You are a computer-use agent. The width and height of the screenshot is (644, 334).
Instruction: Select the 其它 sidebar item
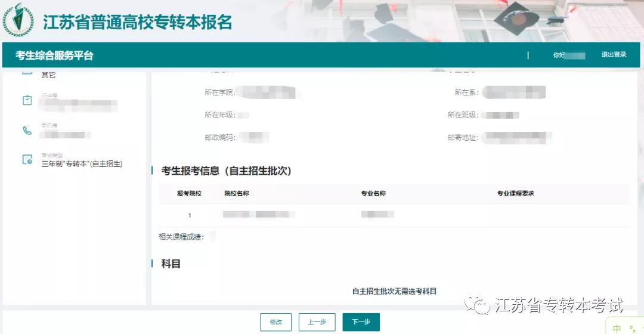click(x=48, y=75)
